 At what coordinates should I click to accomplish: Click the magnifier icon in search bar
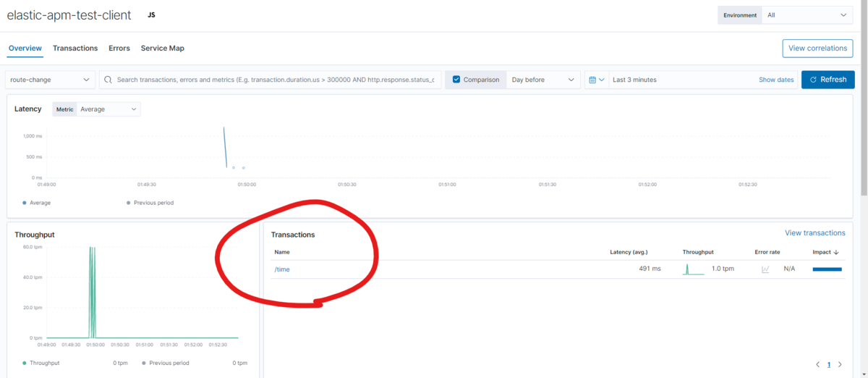[109, 80]
